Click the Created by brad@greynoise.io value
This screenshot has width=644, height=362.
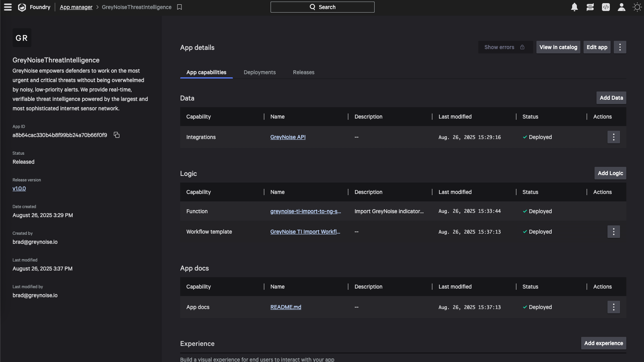pos(35,242)
